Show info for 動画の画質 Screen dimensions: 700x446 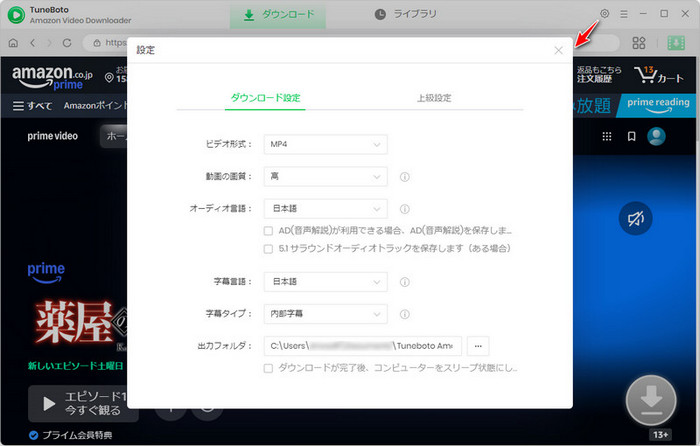pos(404,177)
